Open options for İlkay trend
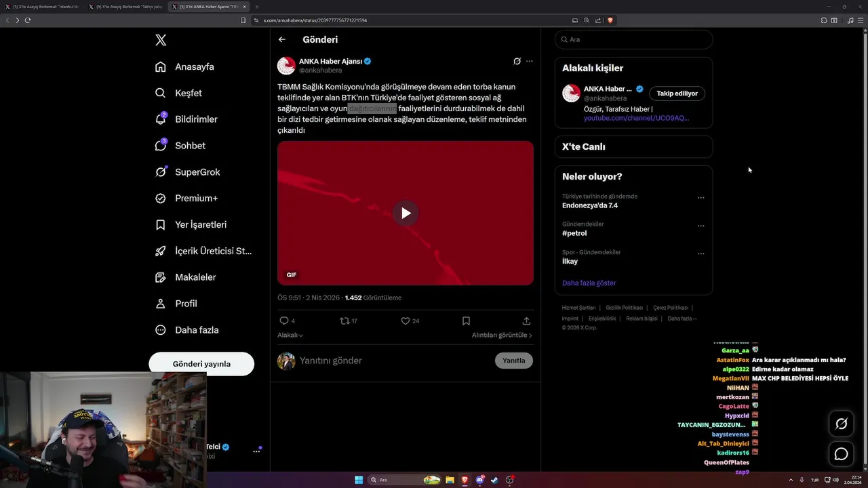Image resolution: width=868 pixels, height=488 pixels. (701, 253)
